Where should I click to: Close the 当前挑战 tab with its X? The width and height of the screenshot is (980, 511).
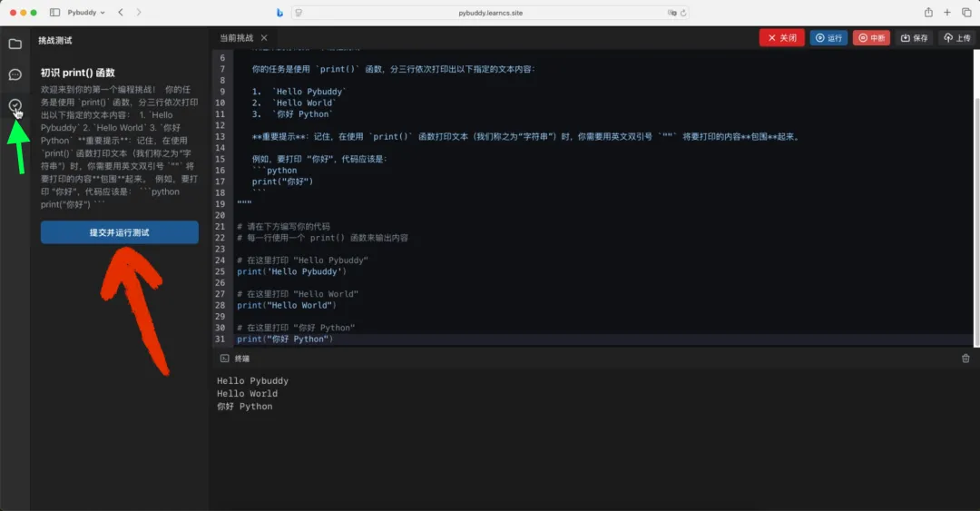(264, 38)
